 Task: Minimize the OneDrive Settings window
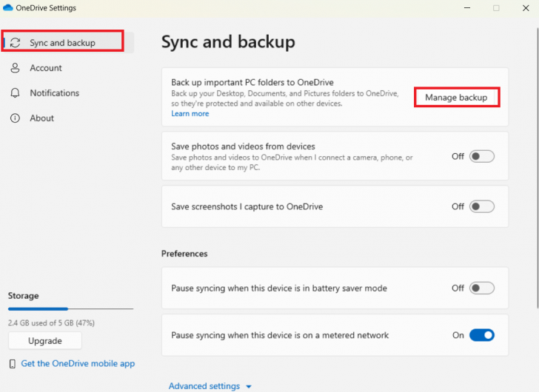(466, 8)
